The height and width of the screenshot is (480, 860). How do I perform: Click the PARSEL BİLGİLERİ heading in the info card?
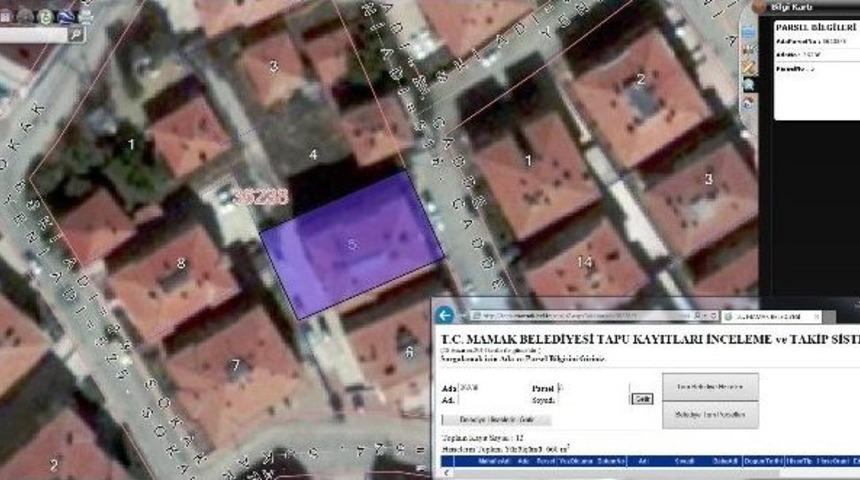(x=816, y=27)
